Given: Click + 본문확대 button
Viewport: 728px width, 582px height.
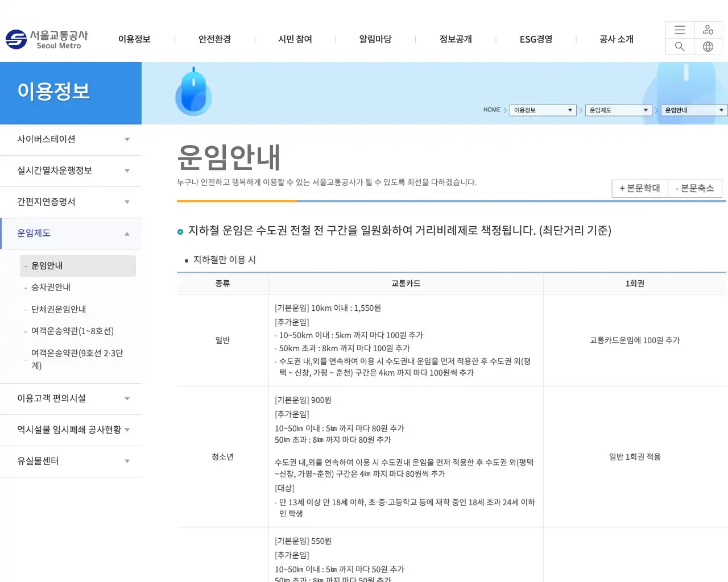Looking at the screenshot, I should pyautogui.click(x=640, y=188).
